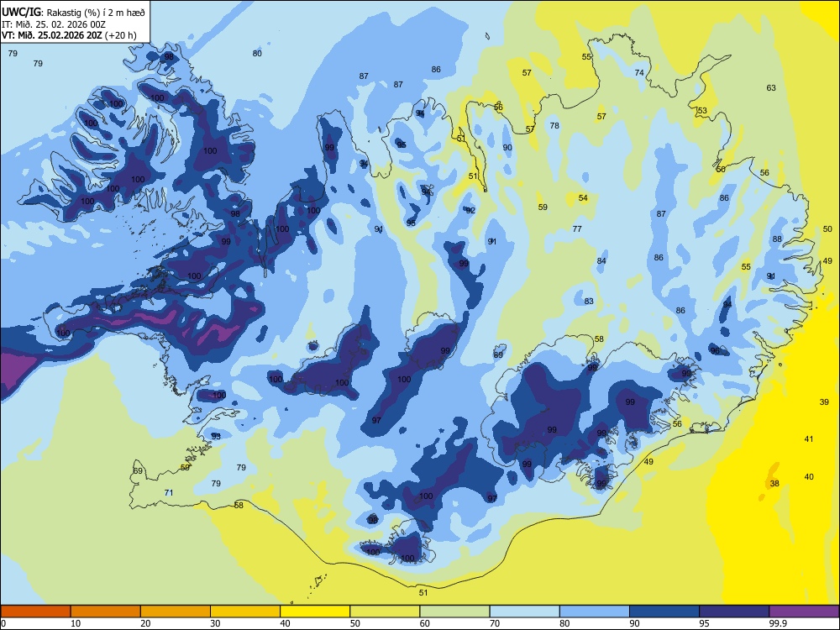Select the 'IT: Mið. 25. 02. 2026 00Z' line

tap(54, 24)
